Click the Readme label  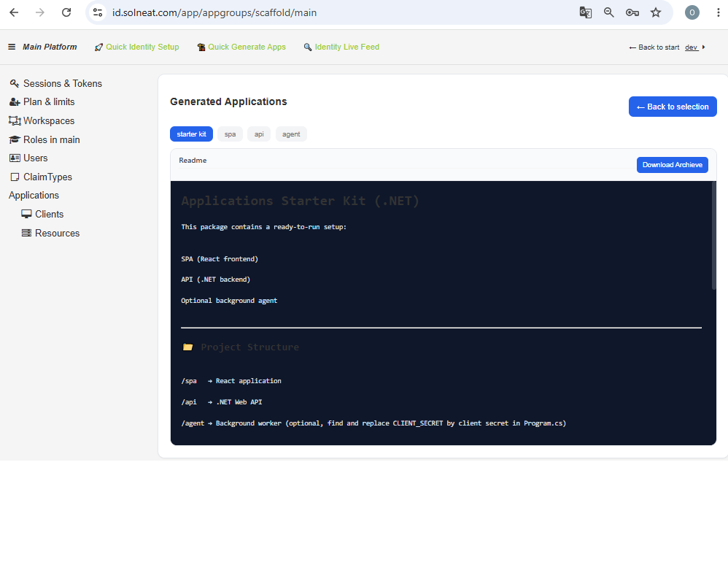[193, 161]
